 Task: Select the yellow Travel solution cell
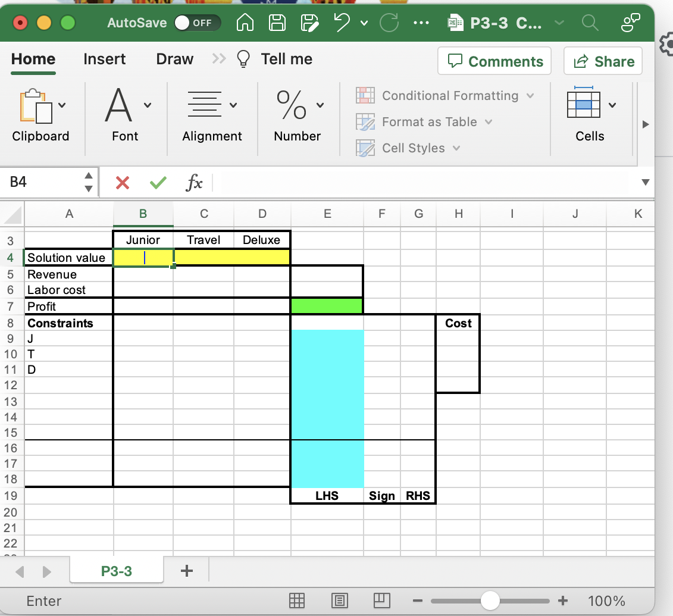tap(204, 258)
